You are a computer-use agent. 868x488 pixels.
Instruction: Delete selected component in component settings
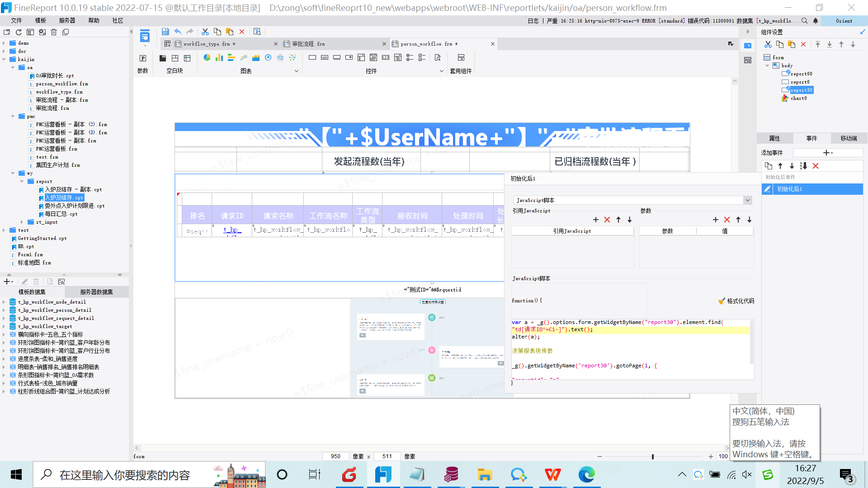click(803, 44)
